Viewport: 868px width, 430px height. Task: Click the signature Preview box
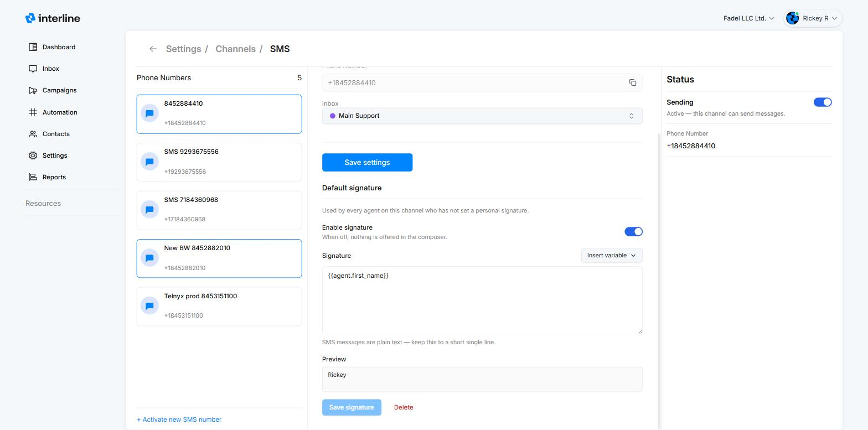[x=482, y=379]
